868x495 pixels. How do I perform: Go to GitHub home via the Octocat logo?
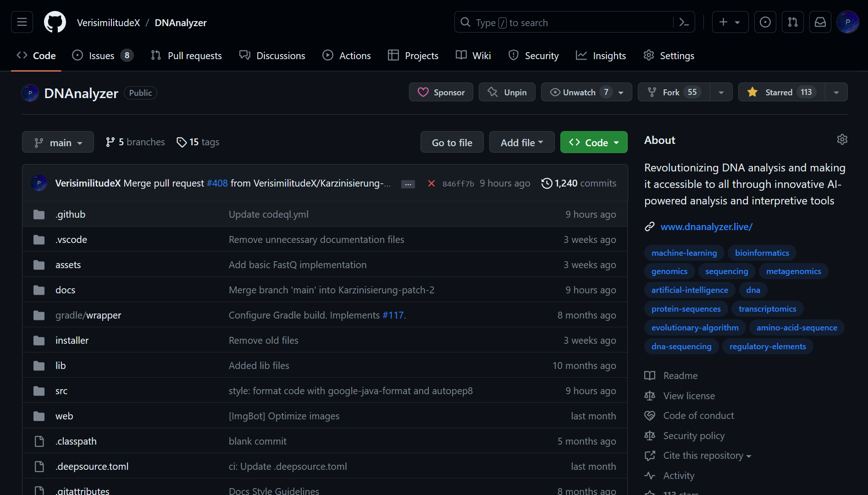coord(55,22)
